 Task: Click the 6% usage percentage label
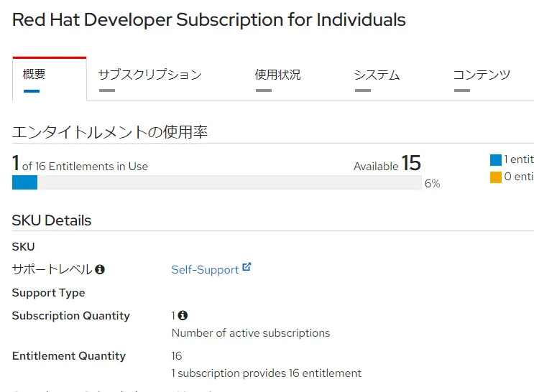432,184
